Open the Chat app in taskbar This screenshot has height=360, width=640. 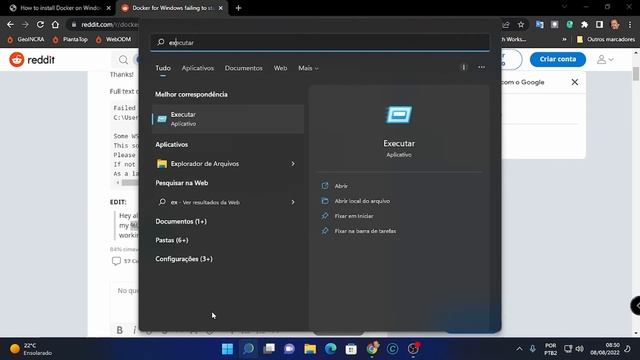tap(289, 349)
